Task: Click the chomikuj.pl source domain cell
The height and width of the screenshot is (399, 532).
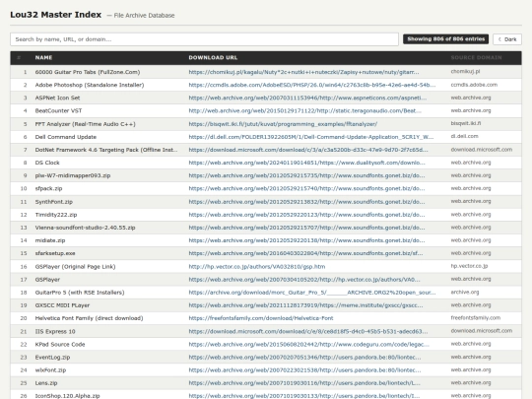Action: point(465,72)
